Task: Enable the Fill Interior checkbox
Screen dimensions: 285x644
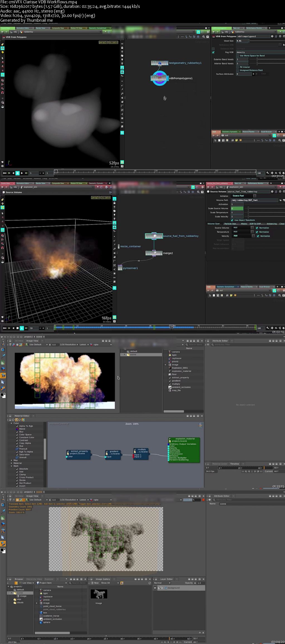Action: pyautogui.click(x=237, y=67)
